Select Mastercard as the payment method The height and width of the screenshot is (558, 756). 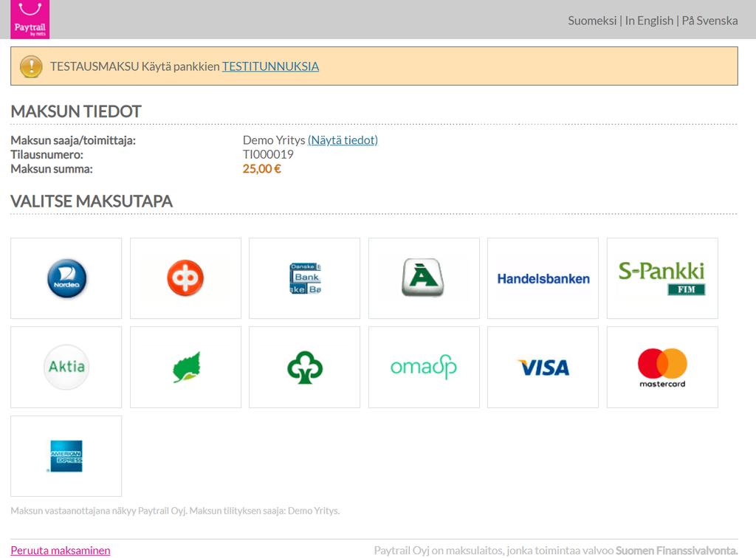(x=662, y=367)
